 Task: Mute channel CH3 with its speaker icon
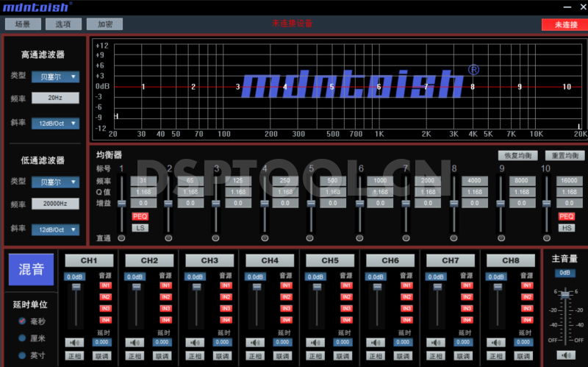[195, 342]
